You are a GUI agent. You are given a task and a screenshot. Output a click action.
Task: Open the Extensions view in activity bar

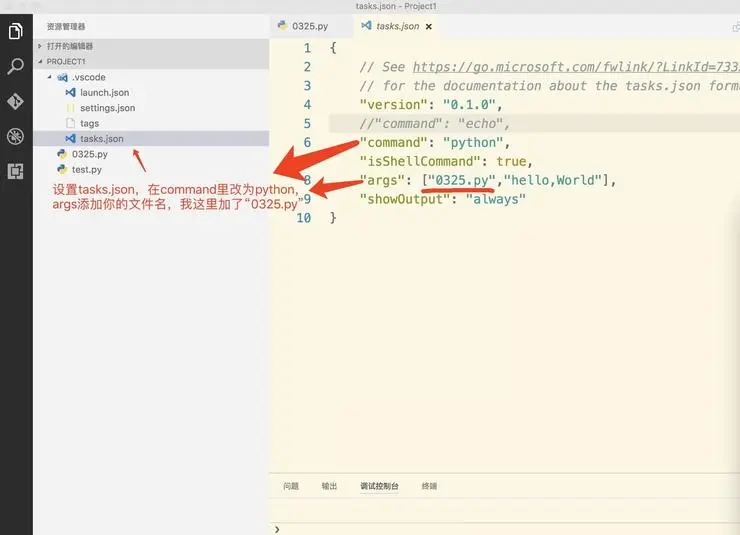(16, 171)
